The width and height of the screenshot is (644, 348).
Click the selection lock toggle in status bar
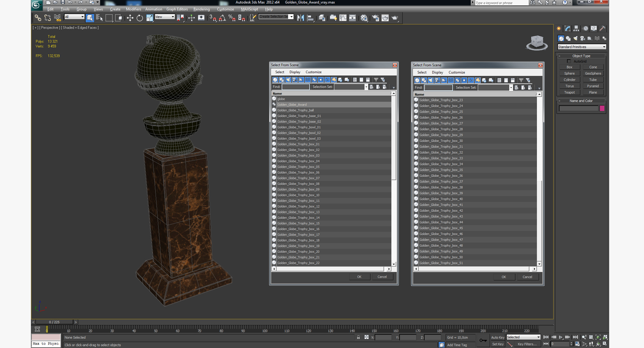pos(359,337)
